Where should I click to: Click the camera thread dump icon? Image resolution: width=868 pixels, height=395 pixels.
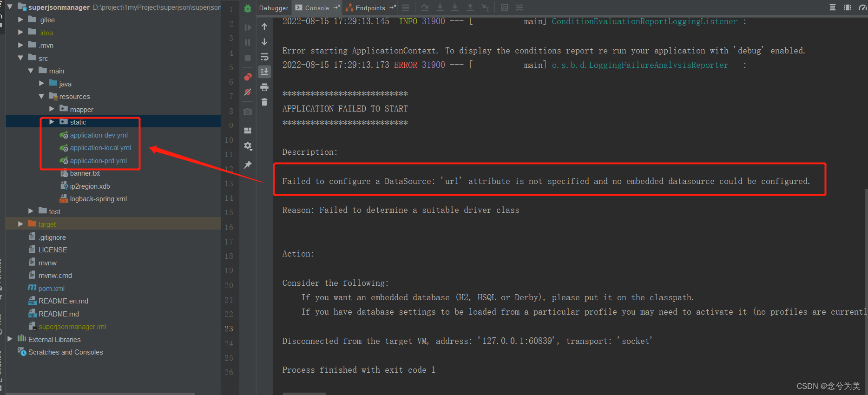pyautogui.click(x=248, y=112)
